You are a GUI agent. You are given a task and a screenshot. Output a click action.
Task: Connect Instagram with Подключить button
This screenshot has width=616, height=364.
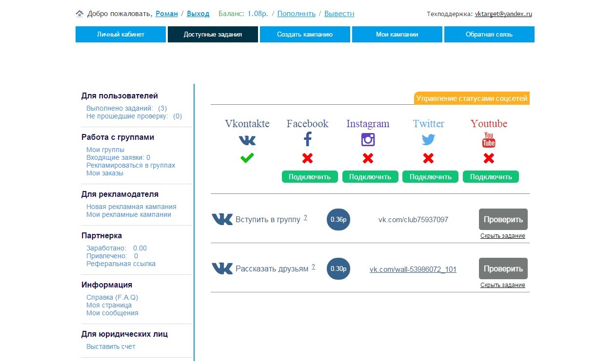(370, 177)
